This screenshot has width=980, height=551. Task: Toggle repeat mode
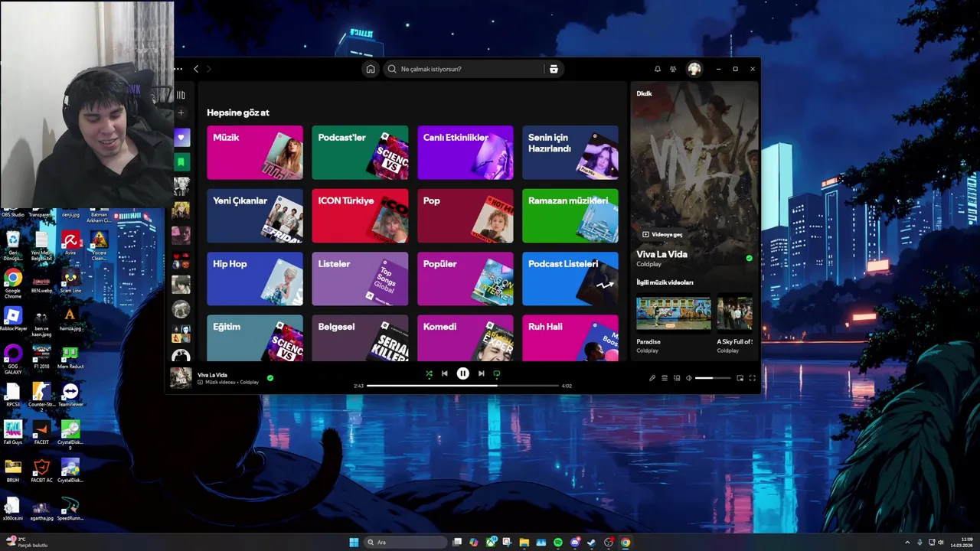pos(497,373)
